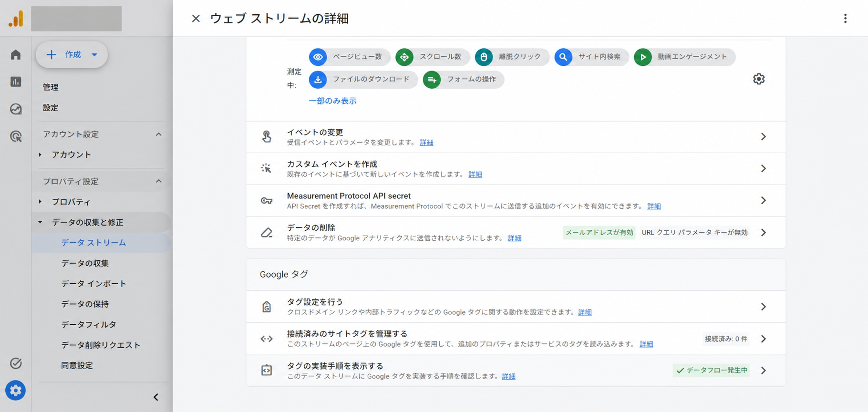The image size is (868, 412).
Task: Click the データの削除 eraser icon
Action: tap(267, 233)
